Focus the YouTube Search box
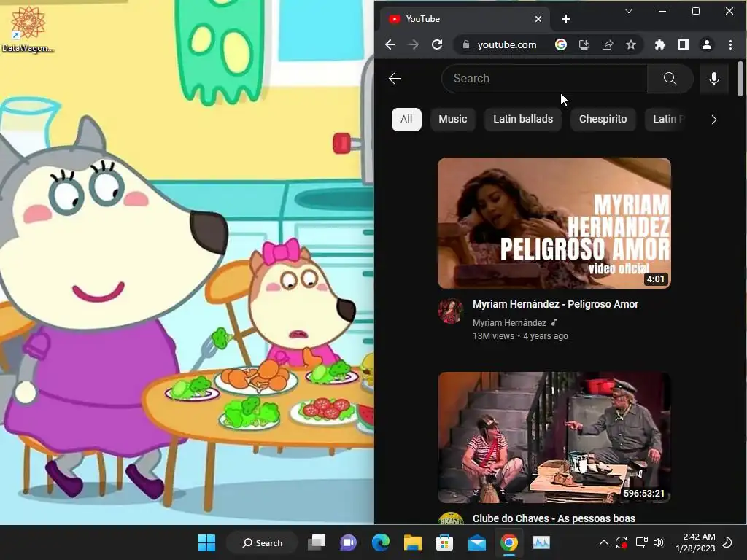Viewport: 747px width, 560px height. tap(544, 79)
